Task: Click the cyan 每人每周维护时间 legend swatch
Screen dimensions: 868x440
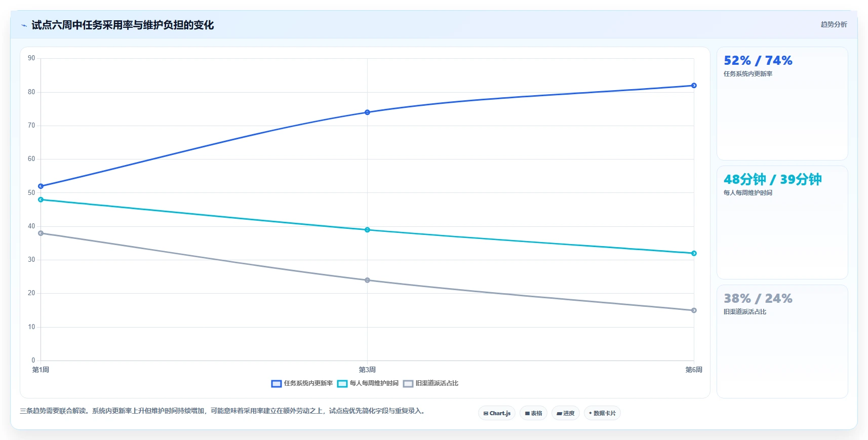Action: coord(342,384)
